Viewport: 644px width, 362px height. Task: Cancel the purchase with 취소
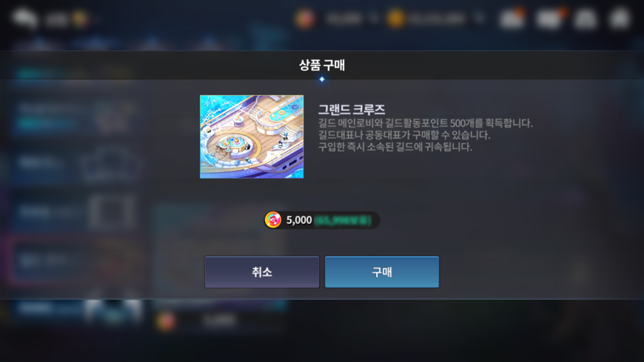click(x=262, y=272)
